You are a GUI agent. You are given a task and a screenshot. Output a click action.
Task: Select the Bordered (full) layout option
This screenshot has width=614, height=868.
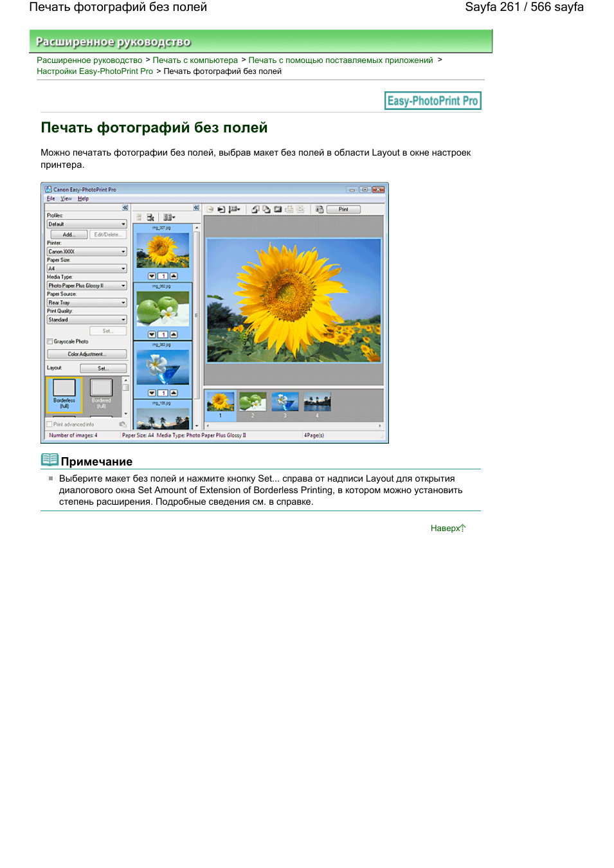(101, 393)
